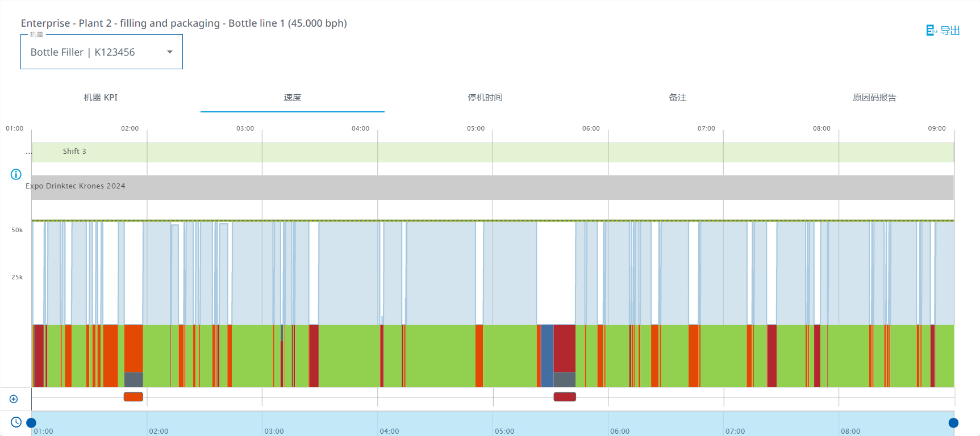This screenshot has width=980, height=436.
Task: Go to the 备注 tab
Action: [677, 98]
